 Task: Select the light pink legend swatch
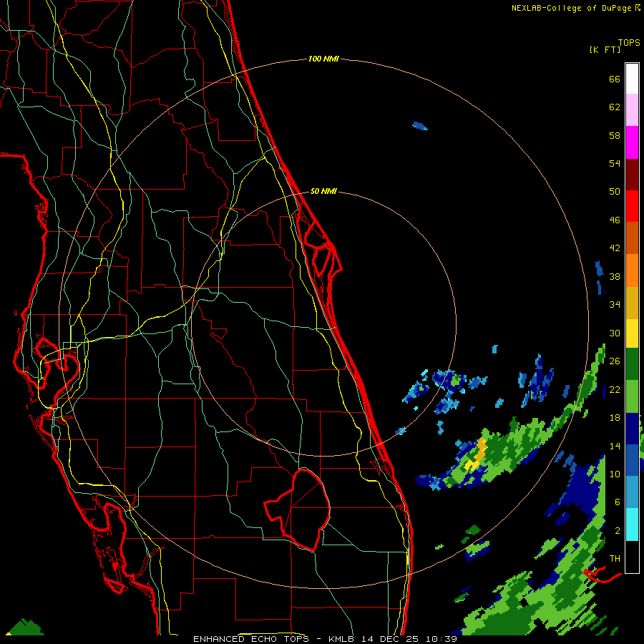click(x=632, y=110)
